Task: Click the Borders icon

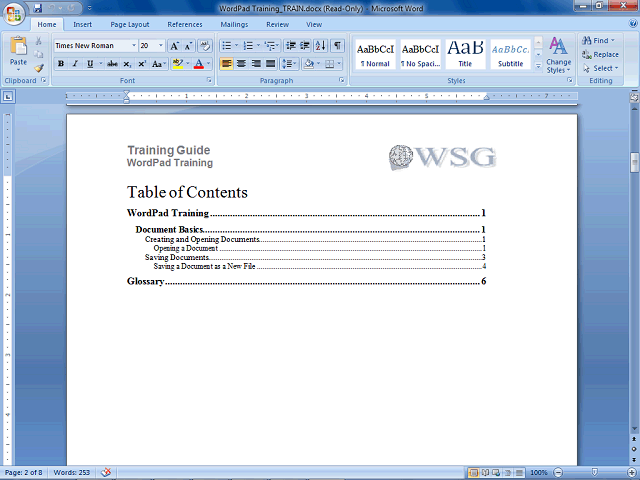Action: click(x=330, y=64)
